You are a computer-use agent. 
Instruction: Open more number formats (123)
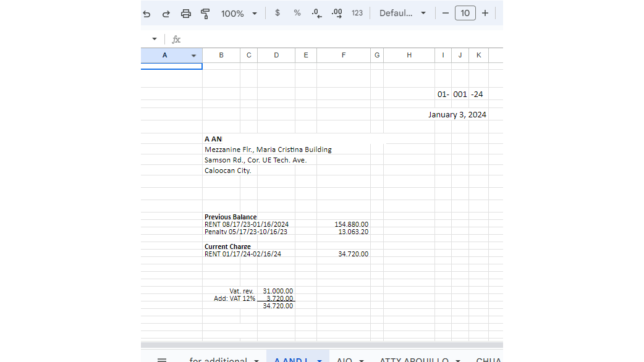(357, 13)
